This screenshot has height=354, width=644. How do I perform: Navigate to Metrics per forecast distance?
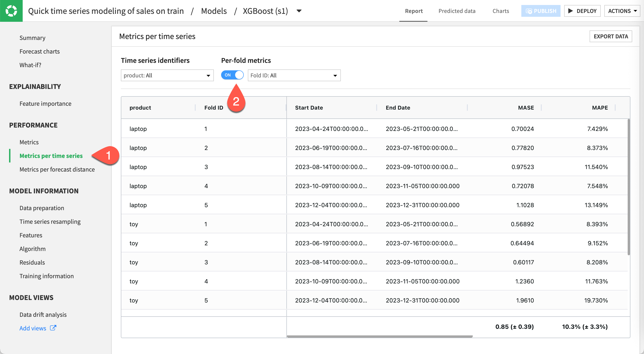[x=57, y=169]
